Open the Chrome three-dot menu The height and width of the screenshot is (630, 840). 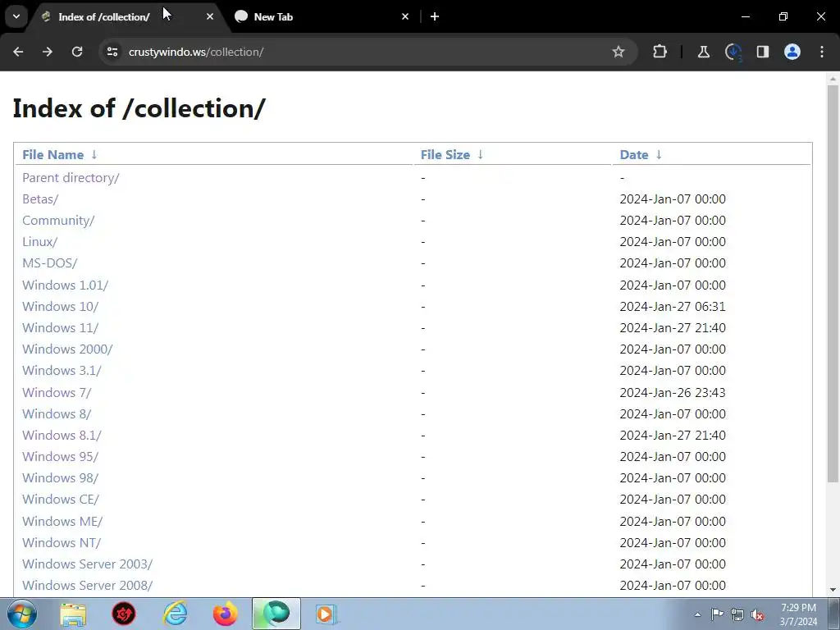click(822, 52)
